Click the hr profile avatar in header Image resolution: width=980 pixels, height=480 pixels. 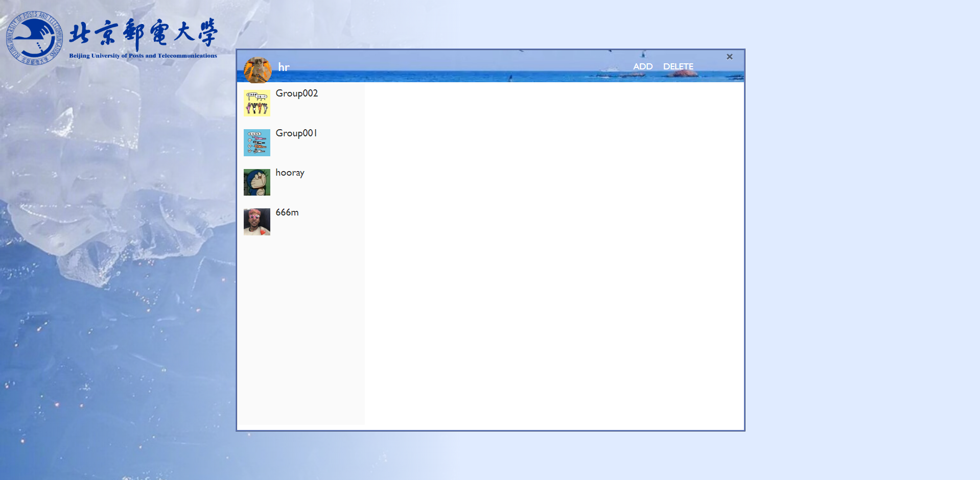[x=258, y=69]
